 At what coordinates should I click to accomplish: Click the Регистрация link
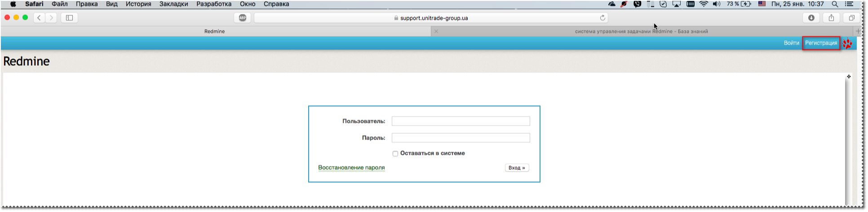coord(821,43)
